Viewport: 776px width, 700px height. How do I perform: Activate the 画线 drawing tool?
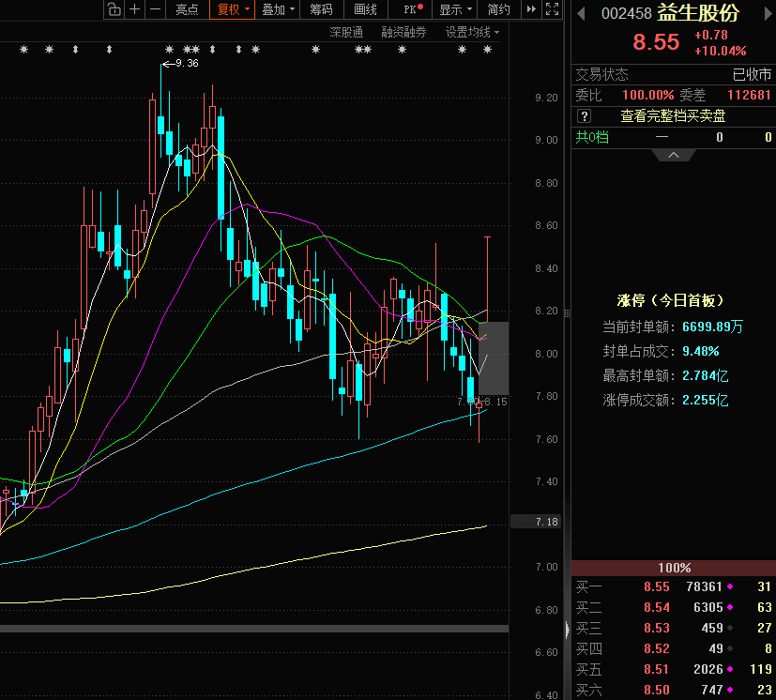(x=366, y=9)
